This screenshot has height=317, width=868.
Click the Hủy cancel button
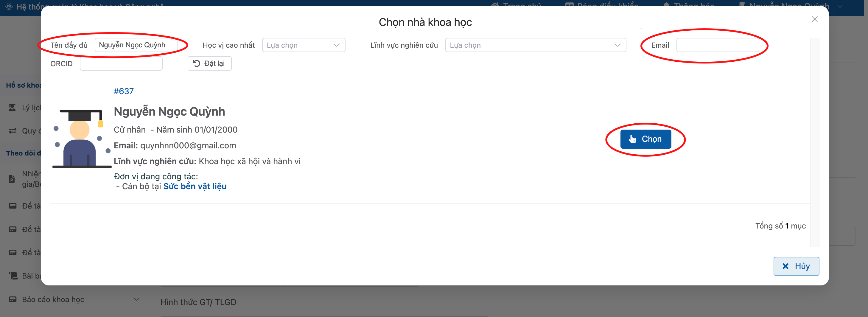[796, 266]
